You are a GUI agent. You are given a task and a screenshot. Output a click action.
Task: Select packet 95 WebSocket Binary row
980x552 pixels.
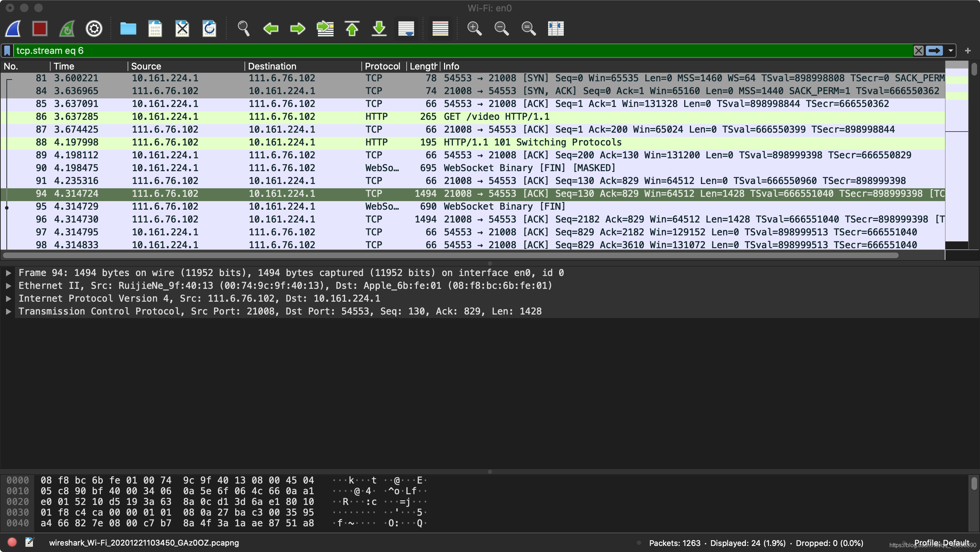click(473, 206)
